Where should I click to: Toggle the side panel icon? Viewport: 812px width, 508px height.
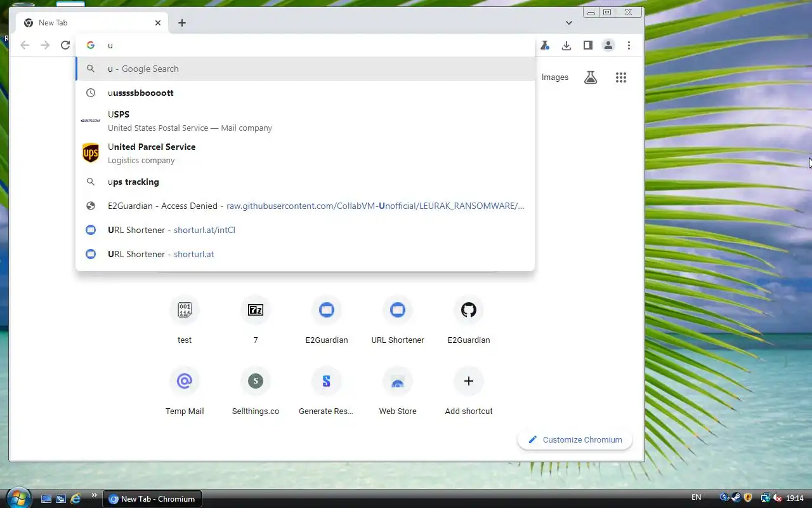588,45
